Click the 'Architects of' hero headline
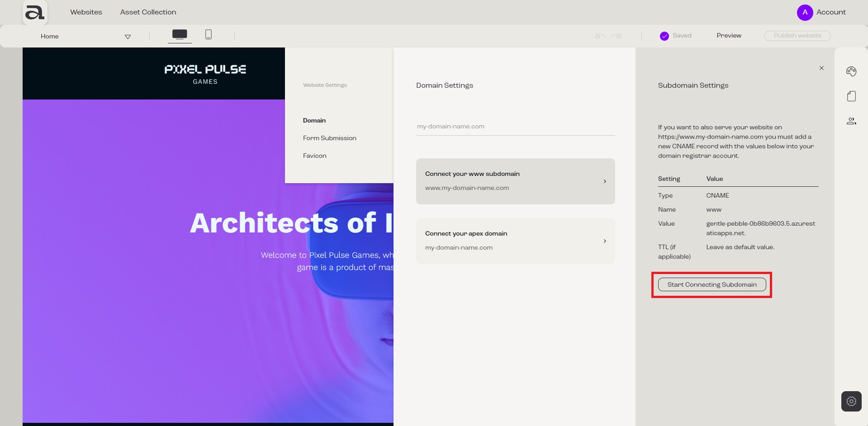This screenshot has width=868, height=426. point(291,223)
